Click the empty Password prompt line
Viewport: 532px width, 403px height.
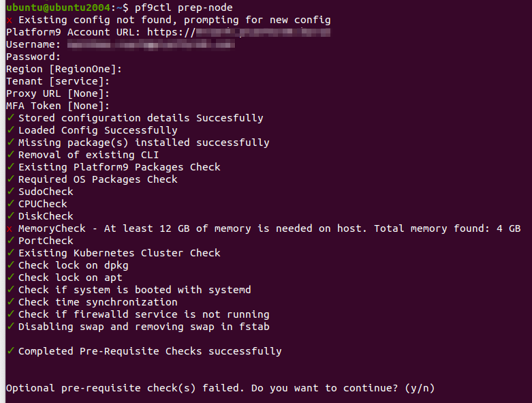coord(34,57)
